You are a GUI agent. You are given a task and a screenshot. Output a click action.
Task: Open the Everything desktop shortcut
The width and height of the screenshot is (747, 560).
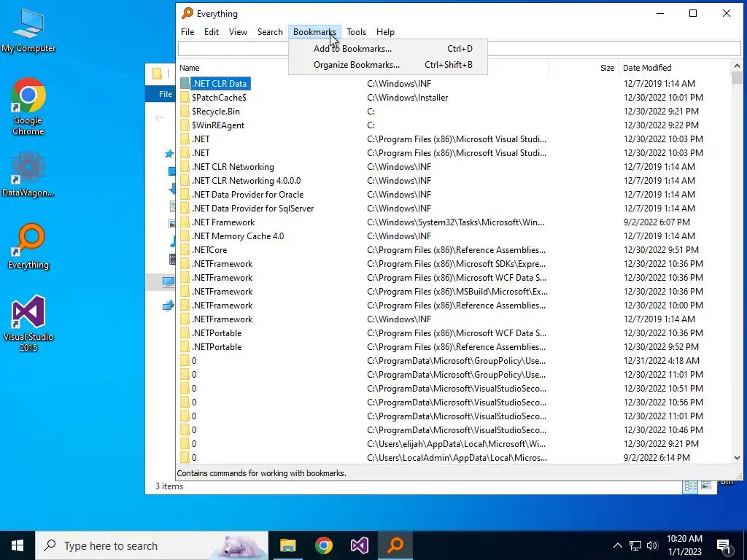[28, 246]
